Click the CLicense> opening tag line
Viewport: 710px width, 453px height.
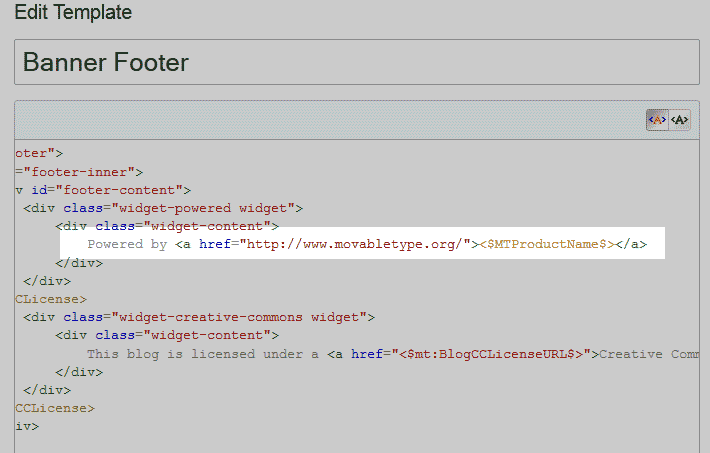[x=51, y=299]
